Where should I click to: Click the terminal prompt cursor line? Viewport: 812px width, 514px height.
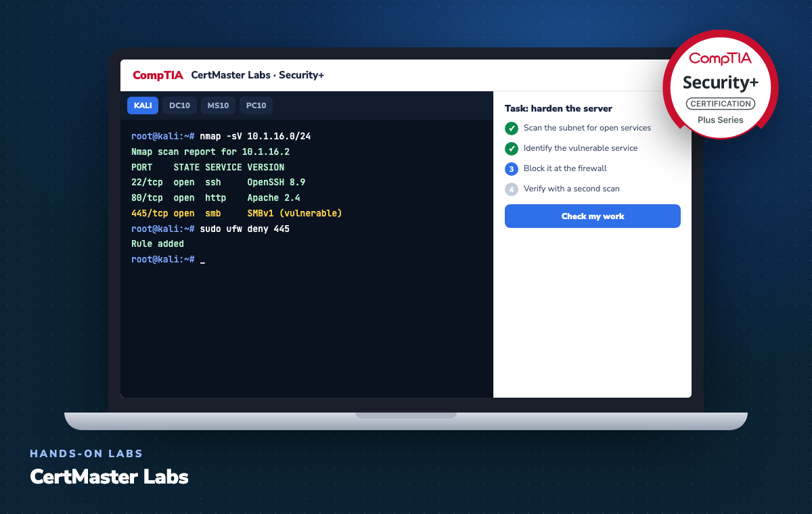(168, 260)
